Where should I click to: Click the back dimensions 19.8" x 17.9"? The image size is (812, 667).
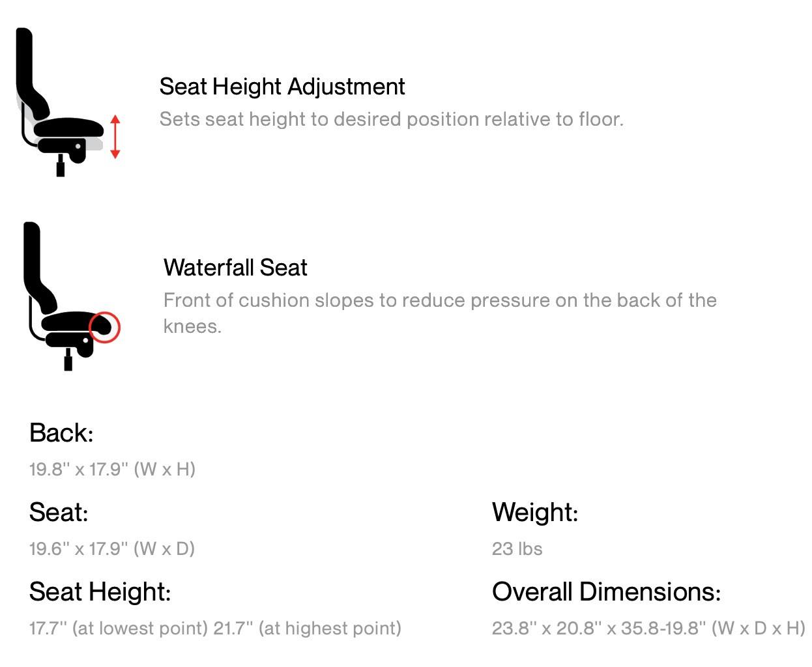[x=112, y=469]
